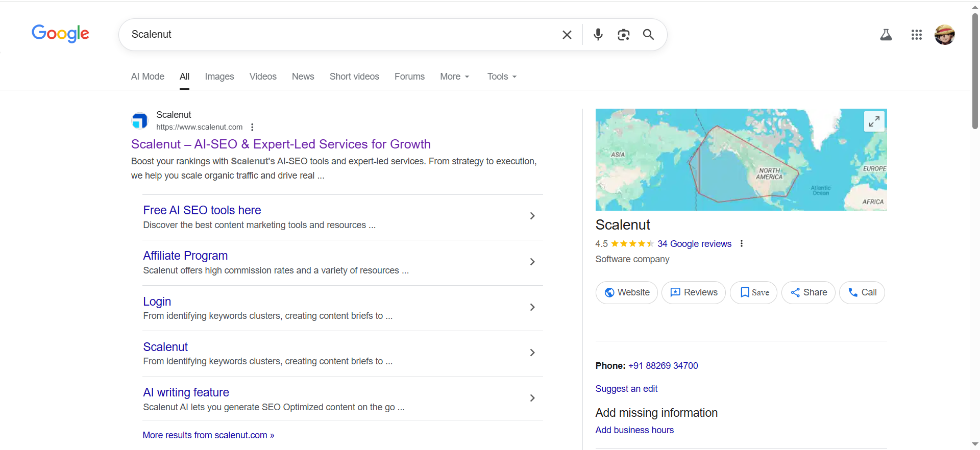Open the Google apps grid
This screenshot has width=980, height=450.
(917, 35)
